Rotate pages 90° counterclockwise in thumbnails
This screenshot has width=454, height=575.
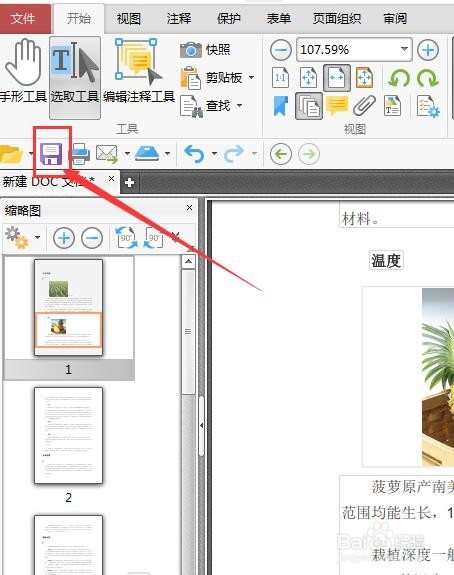[x=154, y=237]
